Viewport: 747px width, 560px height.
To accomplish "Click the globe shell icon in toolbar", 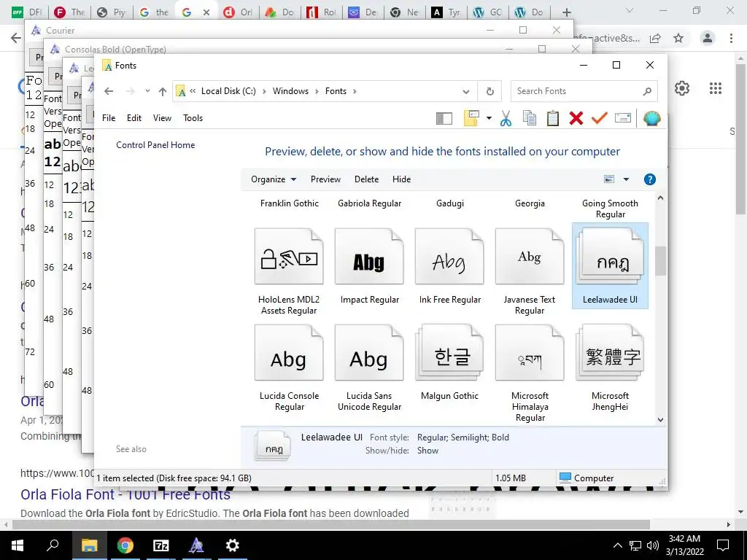I will [651, 118].
